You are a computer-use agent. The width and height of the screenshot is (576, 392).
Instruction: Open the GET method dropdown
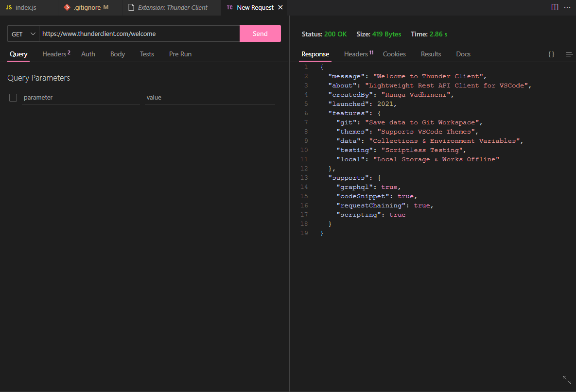[23, 34]
